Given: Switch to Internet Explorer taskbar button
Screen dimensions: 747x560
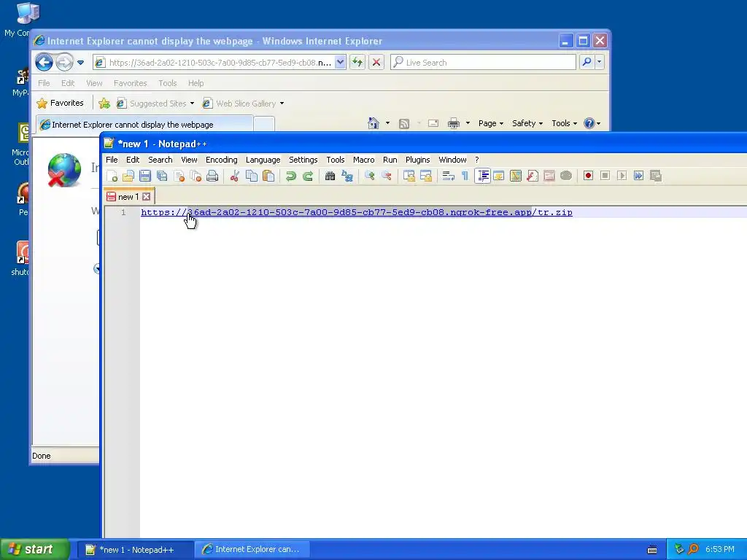Looking at the screenshot, I should coord(252,550).
